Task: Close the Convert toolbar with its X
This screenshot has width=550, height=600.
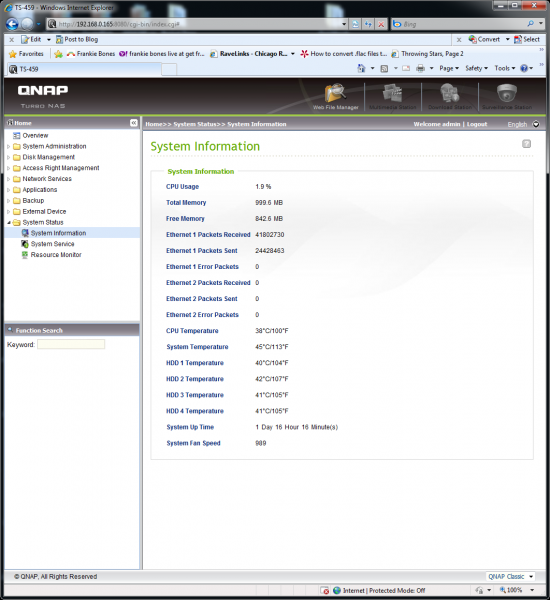Action: click(459, 39)
